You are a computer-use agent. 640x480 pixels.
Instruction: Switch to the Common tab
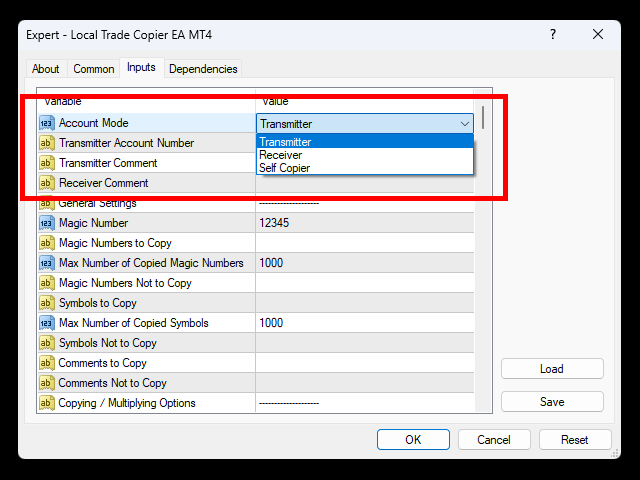click(93, 69)
